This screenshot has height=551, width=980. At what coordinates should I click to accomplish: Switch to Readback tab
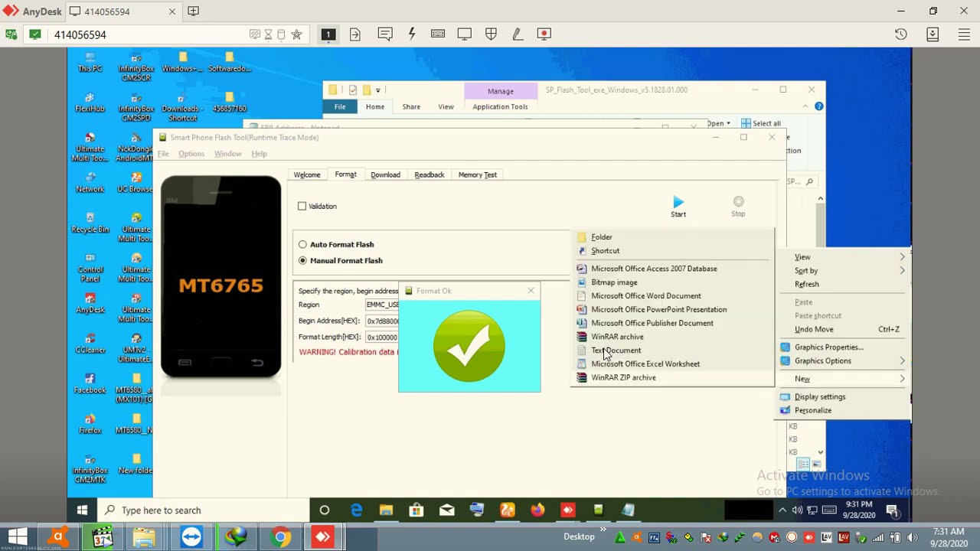430,175
